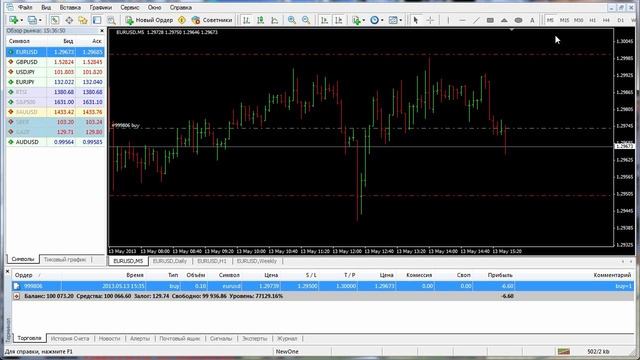Click the Periods clock icon
Viewport: 640px width, 360px height.
coord(374,20)
